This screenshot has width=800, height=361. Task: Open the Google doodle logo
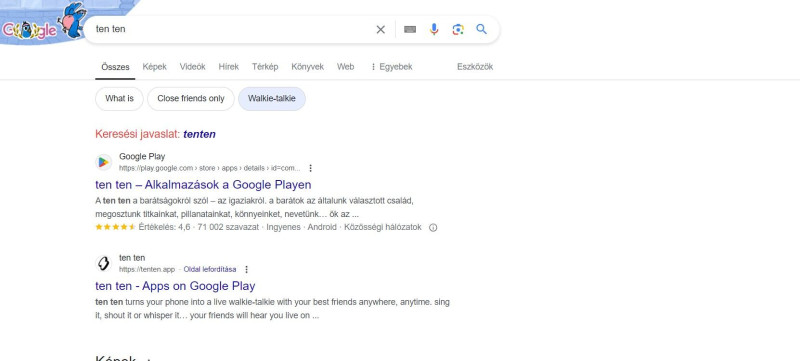tap(43, 24)
